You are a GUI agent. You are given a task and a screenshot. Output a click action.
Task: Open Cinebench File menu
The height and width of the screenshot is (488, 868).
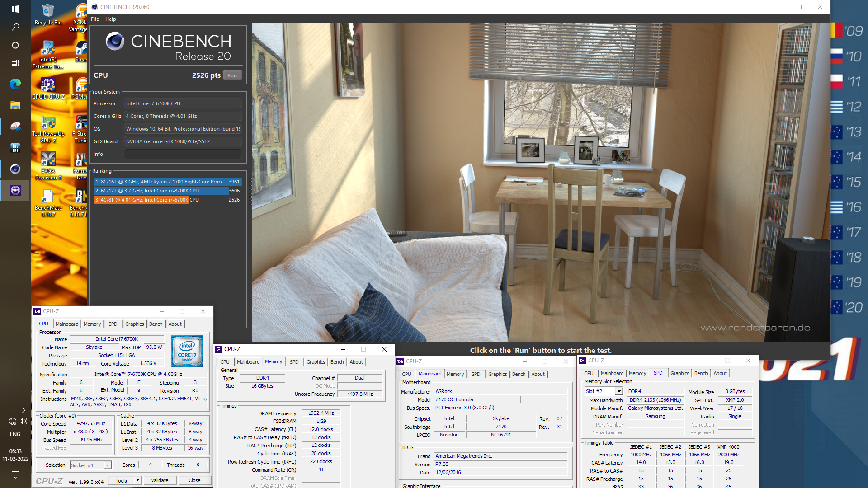(x=95, y=19)
